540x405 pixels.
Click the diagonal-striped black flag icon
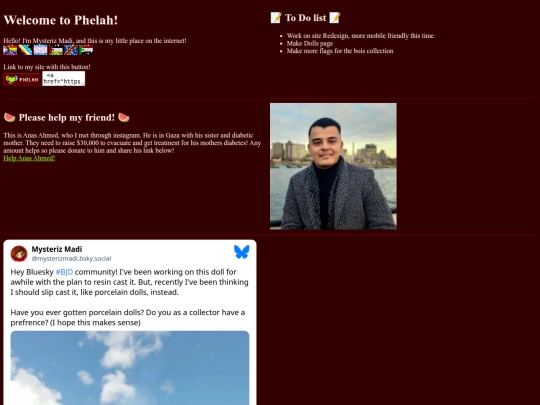[25, 50]
